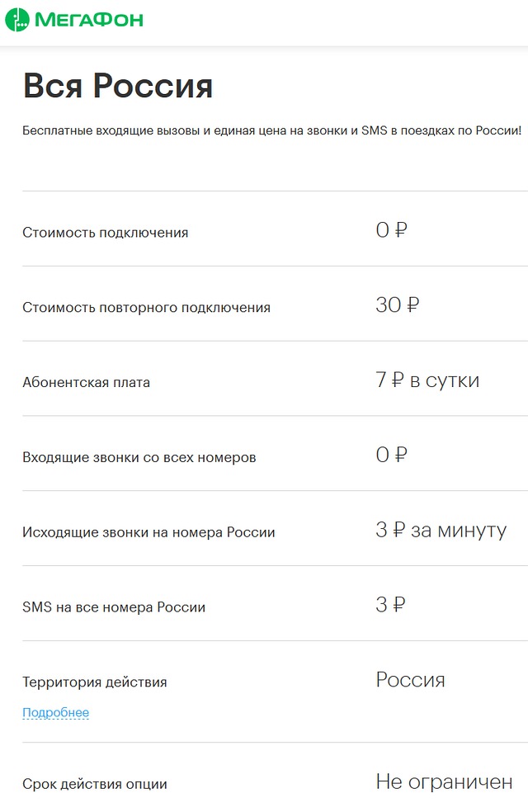Click the 30 ₽ reconnection price
Viewport: 528px width, 812px height.
[x=397, y=305]
